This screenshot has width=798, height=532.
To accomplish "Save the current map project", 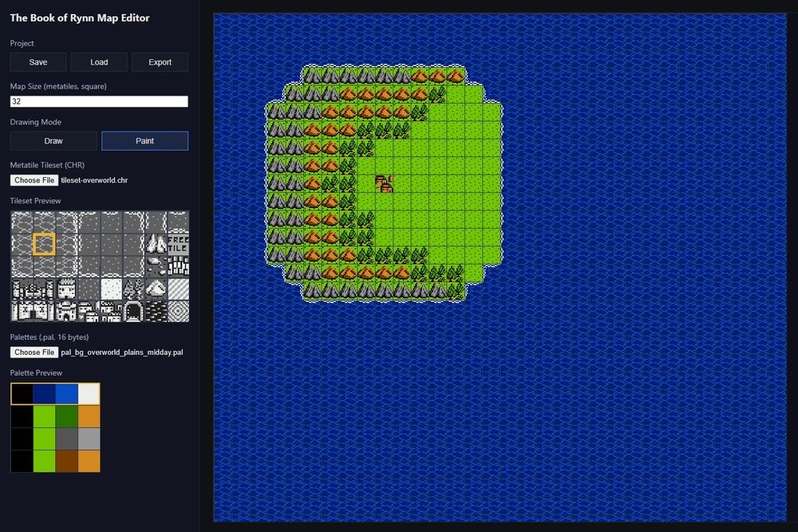I will [38, 62].
